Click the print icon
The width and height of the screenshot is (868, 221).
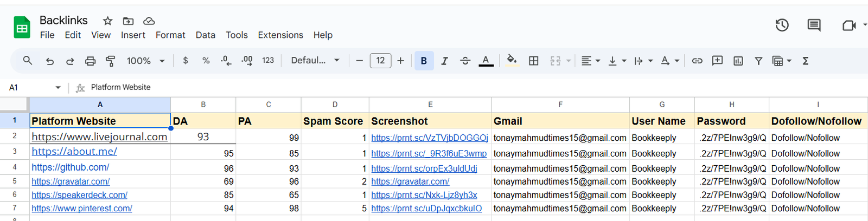(90, 61)
